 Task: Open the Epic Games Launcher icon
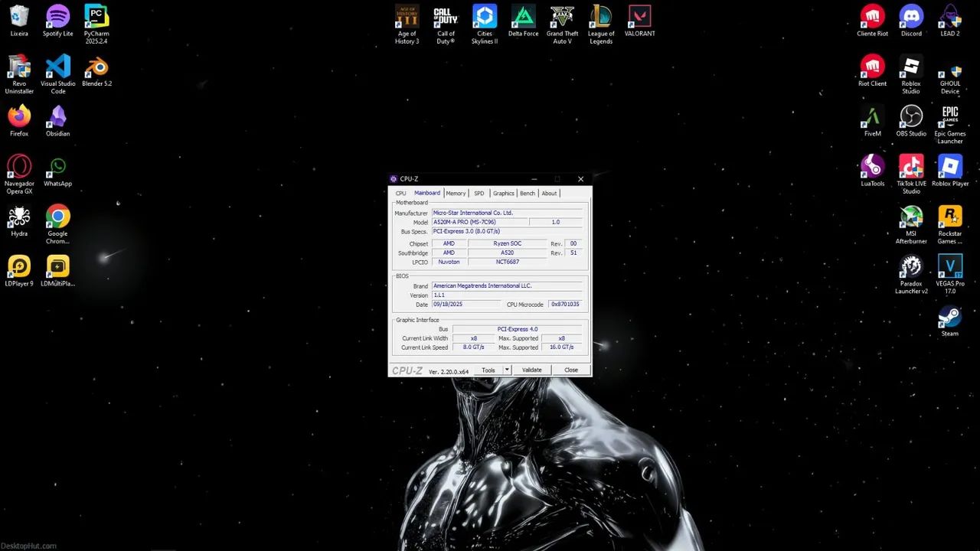[x=950, y=125]
